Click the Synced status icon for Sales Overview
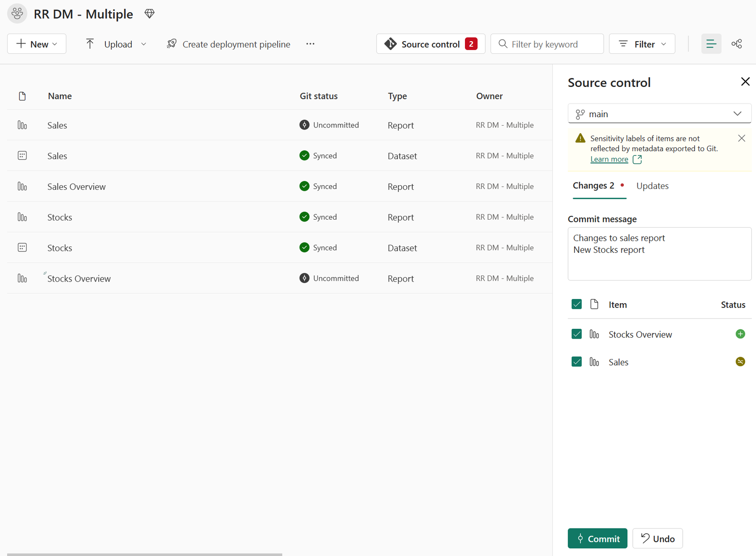The image size is (756, 556). (x=305, y=186)
